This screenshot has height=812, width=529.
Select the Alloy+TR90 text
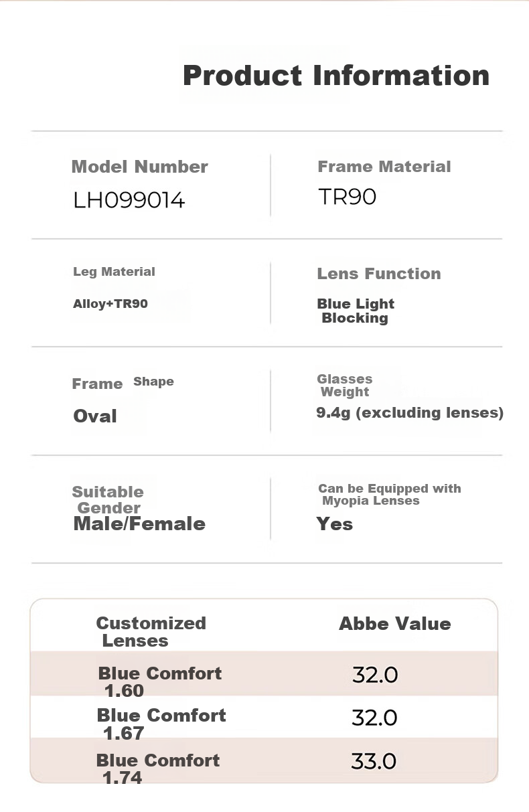click(110, 304)
